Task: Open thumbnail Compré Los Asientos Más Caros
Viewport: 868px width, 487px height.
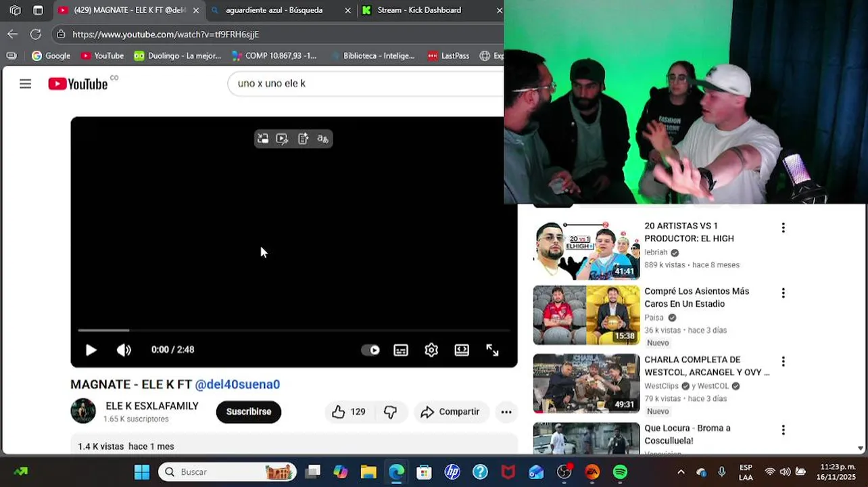Action: (586, 315)
